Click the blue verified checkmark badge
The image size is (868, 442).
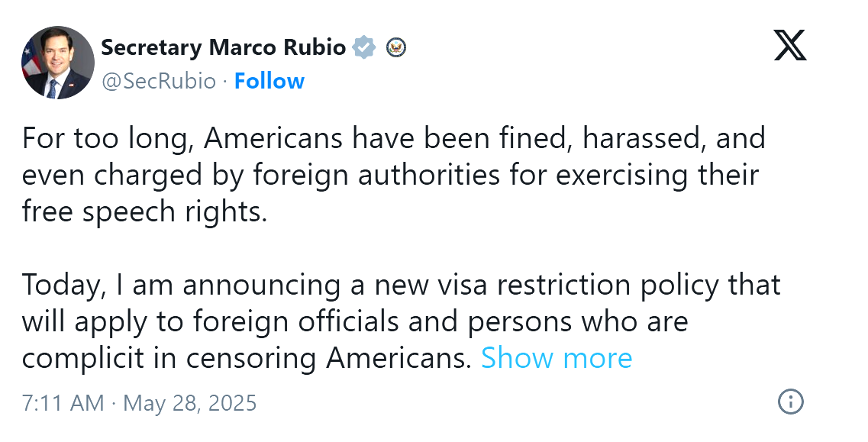[364, 47]
